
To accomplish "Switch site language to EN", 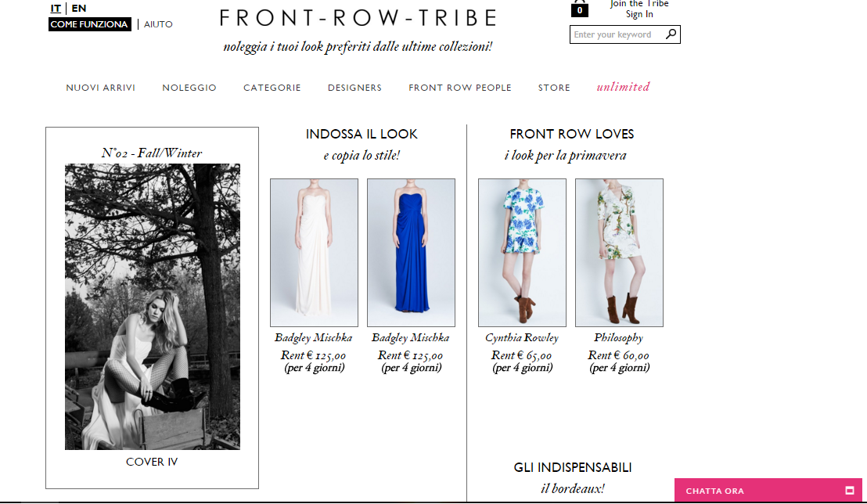I will click(x=78, y=9).
